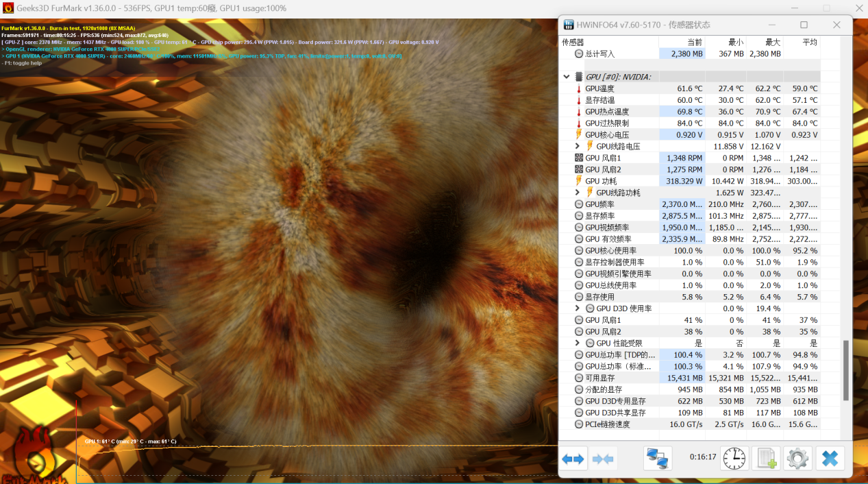Reset sensor timer with the clock icon
The image size is (868, 484).
pos(734,459)
